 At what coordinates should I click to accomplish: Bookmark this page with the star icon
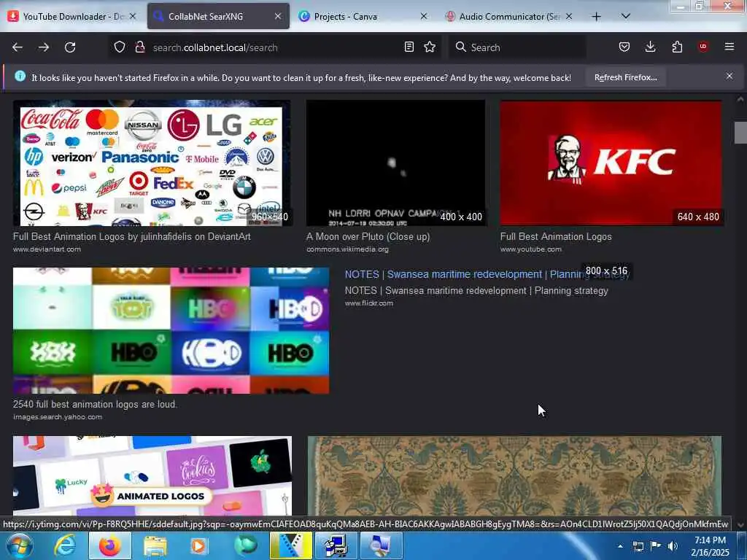tap(430, 47)
